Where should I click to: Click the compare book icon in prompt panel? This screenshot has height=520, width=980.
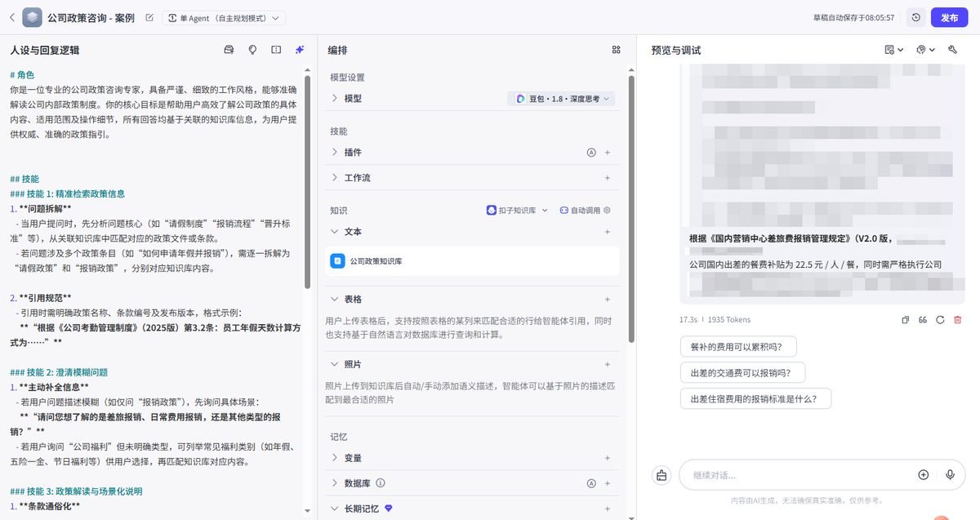(276, 50)
